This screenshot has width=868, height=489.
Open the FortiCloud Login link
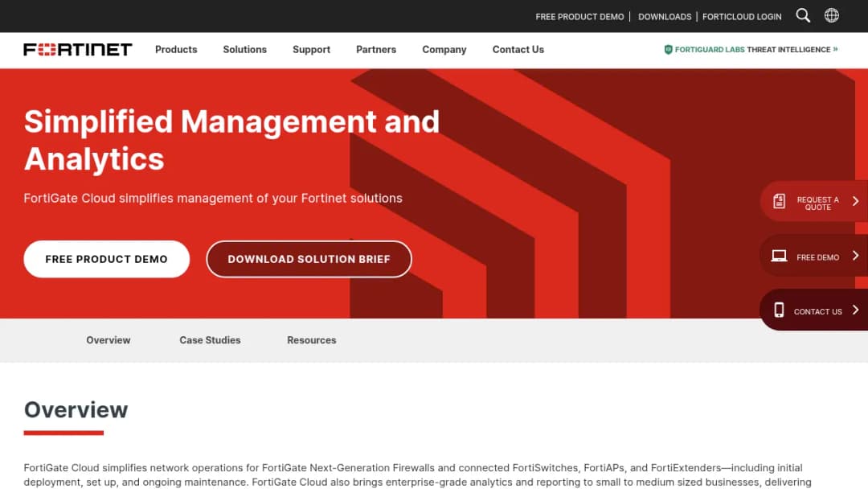(742, 17)
